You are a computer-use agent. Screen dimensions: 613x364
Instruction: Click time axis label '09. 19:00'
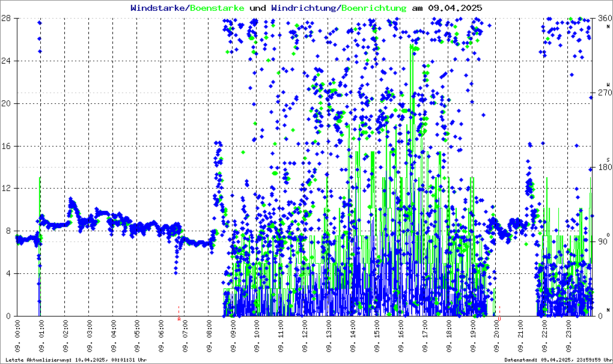coord(472,336)
